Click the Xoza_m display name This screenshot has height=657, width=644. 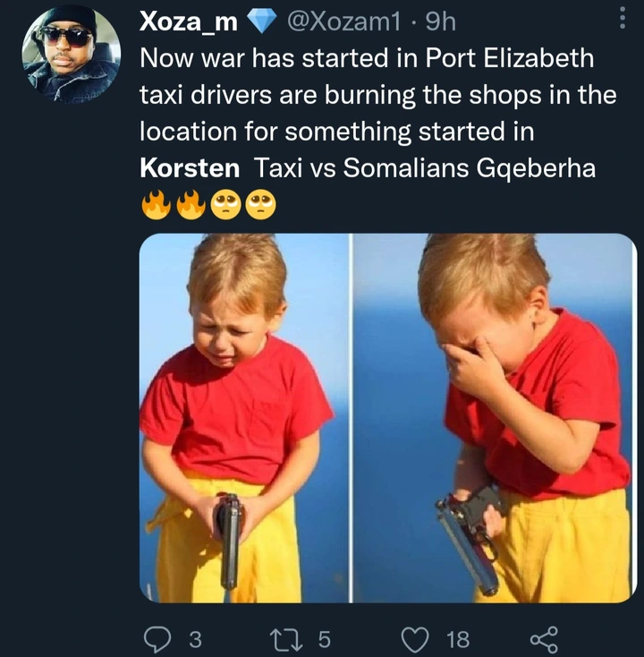tap(189, 21)
